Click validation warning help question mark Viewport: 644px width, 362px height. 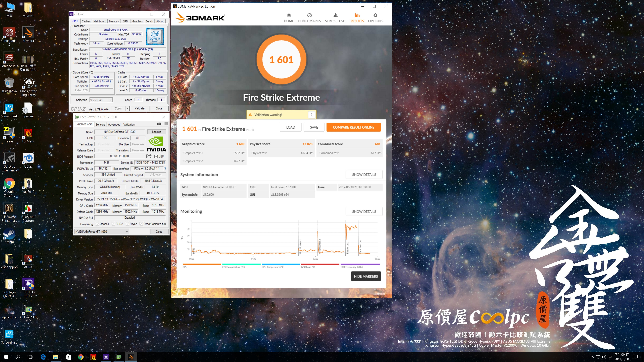(x=311, y=115)
